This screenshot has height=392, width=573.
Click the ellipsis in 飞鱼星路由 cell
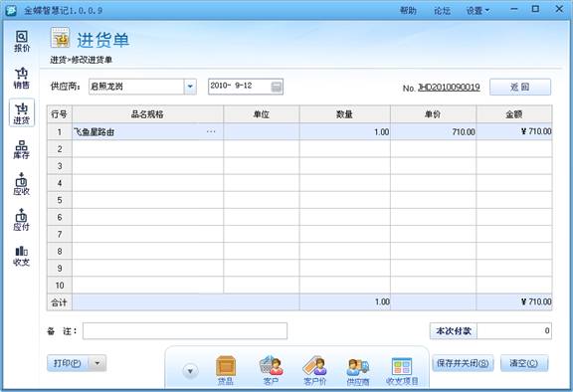pyautogui.click(x=211, y=131)
